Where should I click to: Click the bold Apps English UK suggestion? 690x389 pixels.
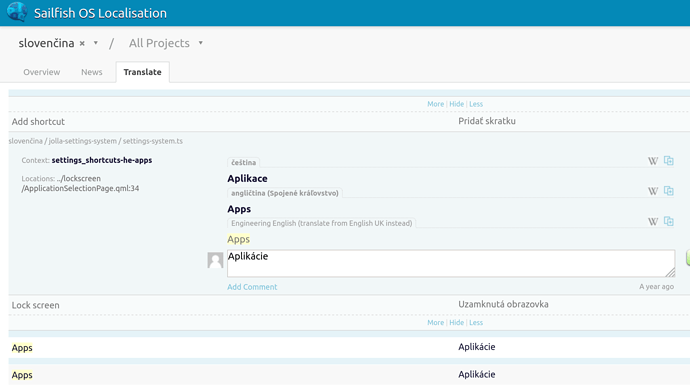coord(239,209)
